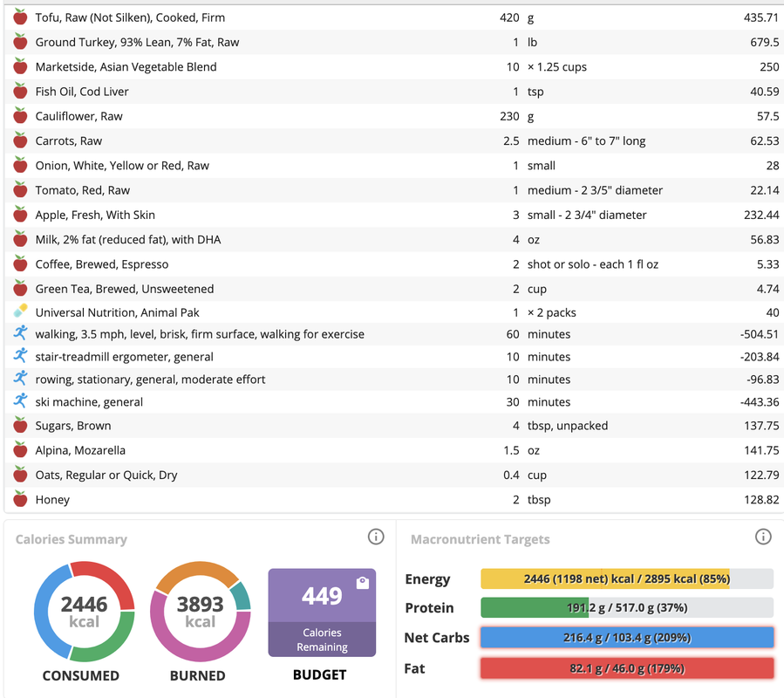The width and height of the screenshot is (784, 698).
Task: Select 'Fish Oil, Cod Liver' entry
Action: pyautogui.click(x=82, y=92)
